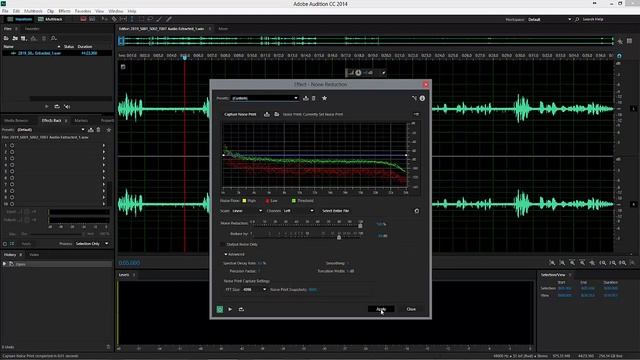
Task: Delete history state with trash icon
Action: [108, 347]
